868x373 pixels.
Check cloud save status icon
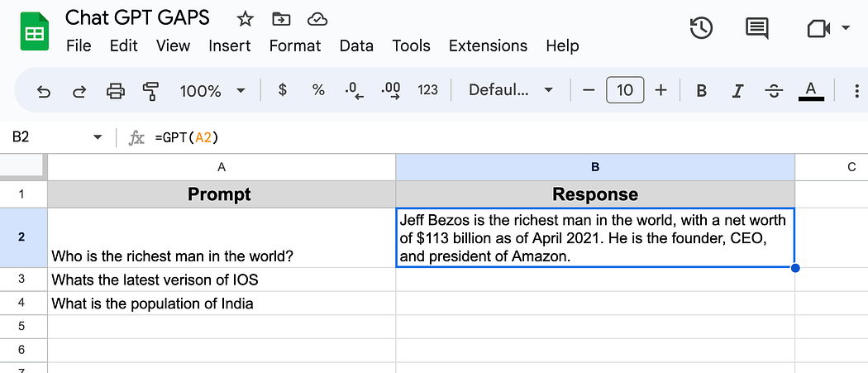coord(317,19)
